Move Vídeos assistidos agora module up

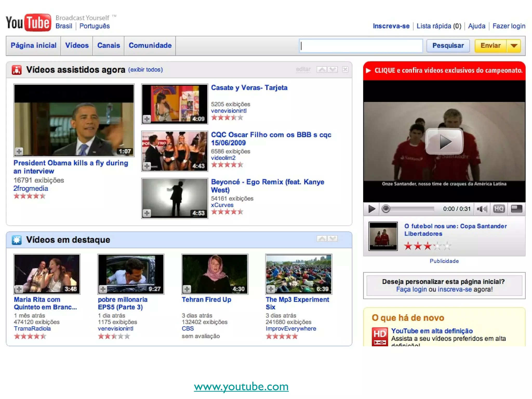click(x=322, y=69)
